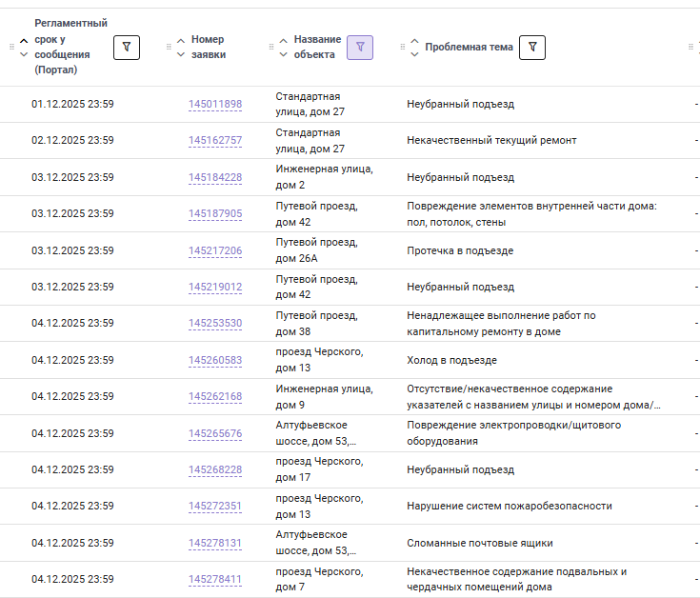Select row with Холод в подъезде
The image size is (700, 598).
350,360
